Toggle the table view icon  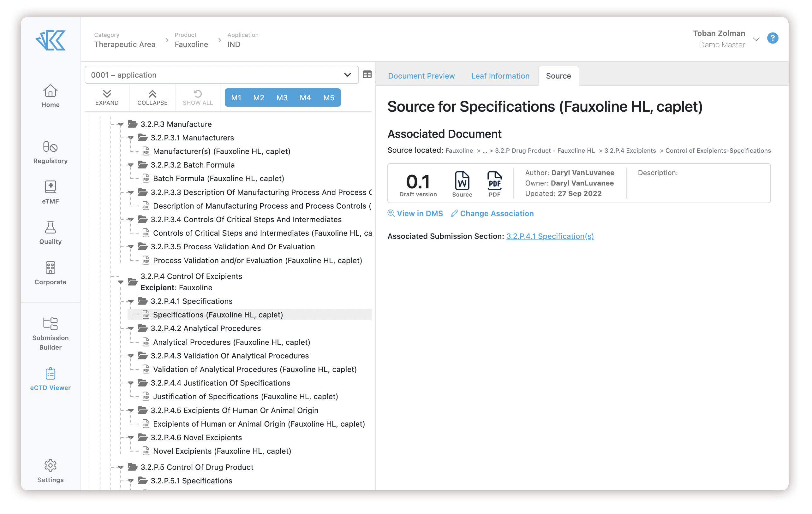[367, 75]
